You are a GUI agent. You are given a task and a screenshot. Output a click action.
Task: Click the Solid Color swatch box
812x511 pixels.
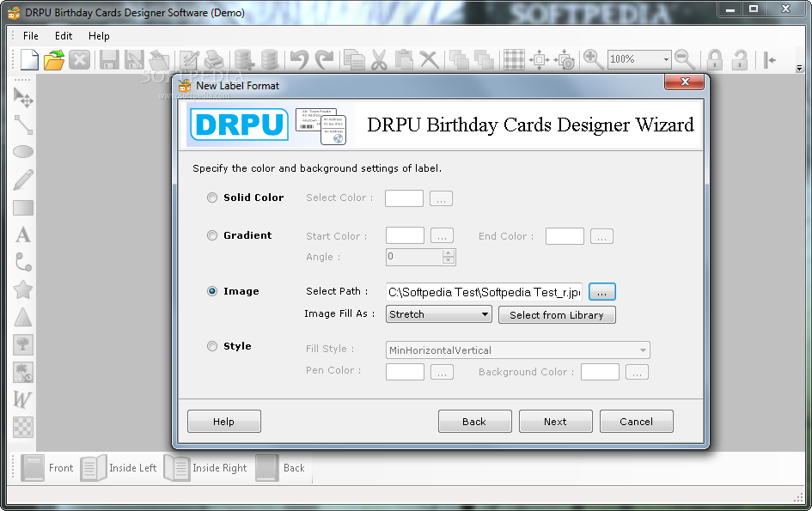pyautogui.click(x=404, y=198)
